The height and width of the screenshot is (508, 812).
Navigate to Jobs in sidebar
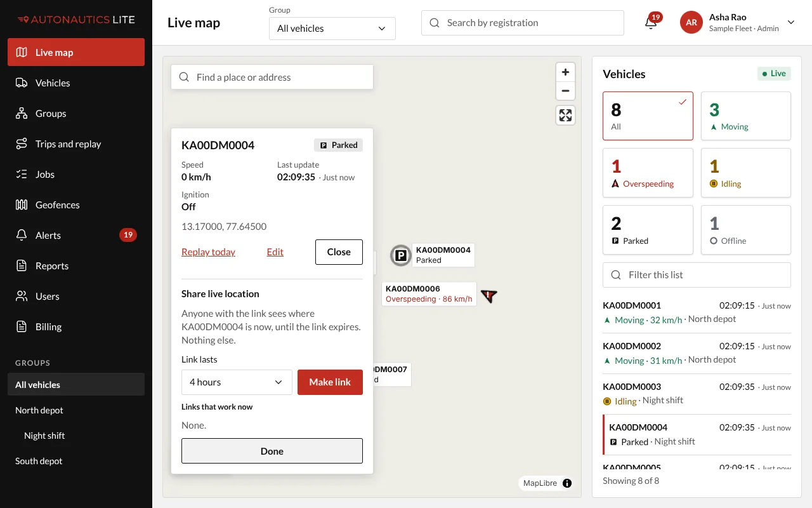[76, 174]
